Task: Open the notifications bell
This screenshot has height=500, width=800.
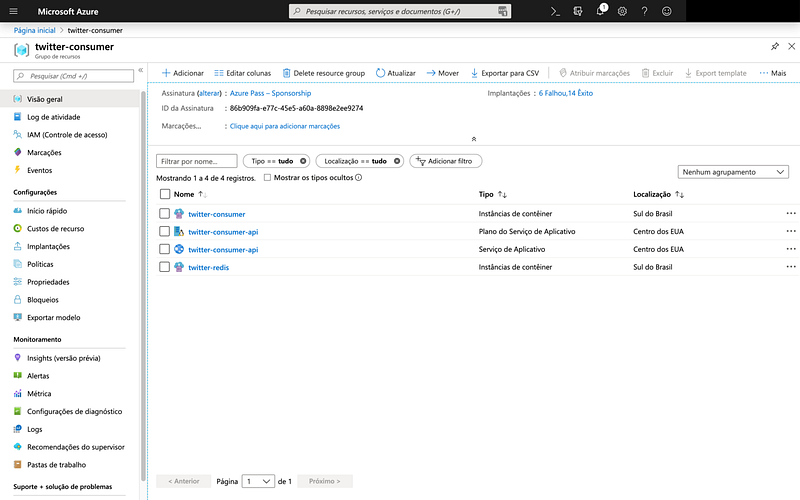Action: tap(601, 11)
